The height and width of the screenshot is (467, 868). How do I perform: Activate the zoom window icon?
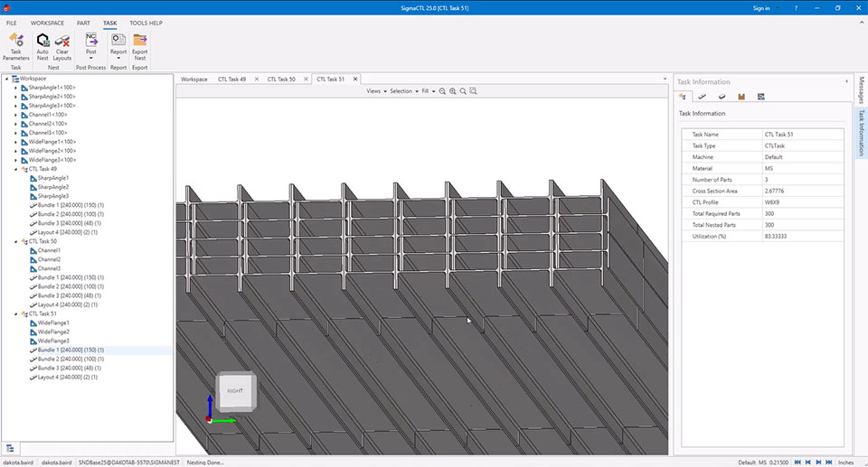pyautogui.click(x=473, y=91)
